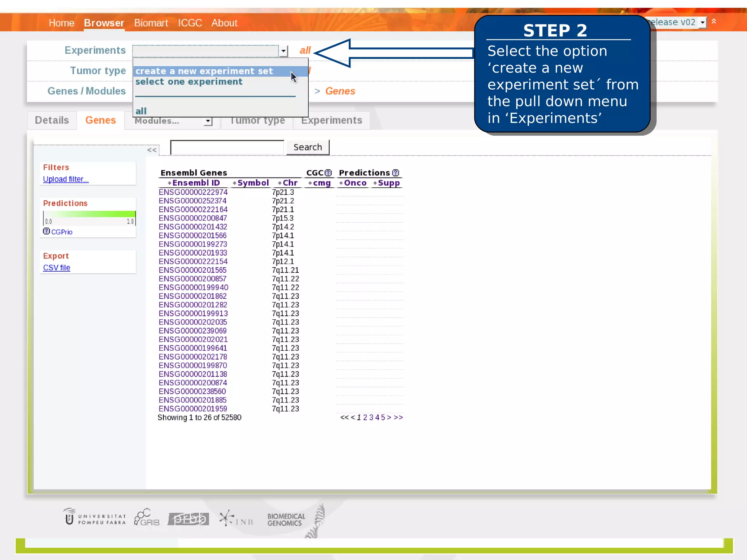Image resolution: width=747 pixels, height=560 pixels.
Task: Open the Predictions column help icon
Action: 395,173
